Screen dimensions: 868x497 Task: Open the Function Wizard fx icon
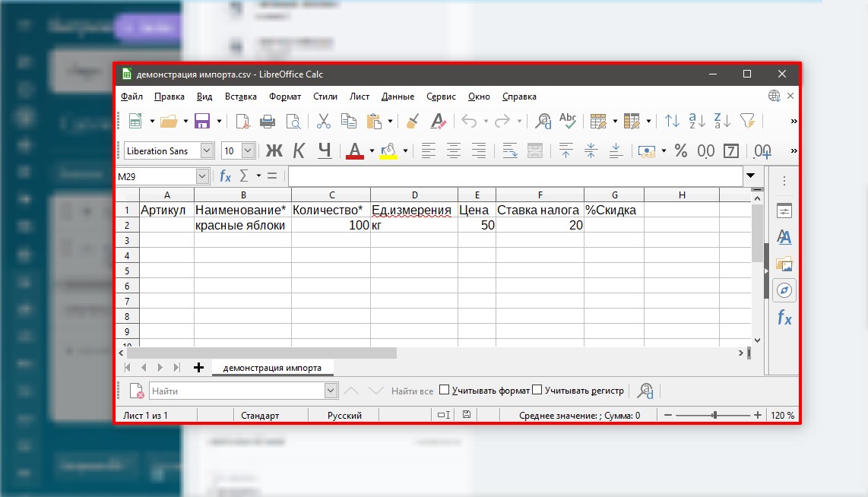tap(225, 176)
